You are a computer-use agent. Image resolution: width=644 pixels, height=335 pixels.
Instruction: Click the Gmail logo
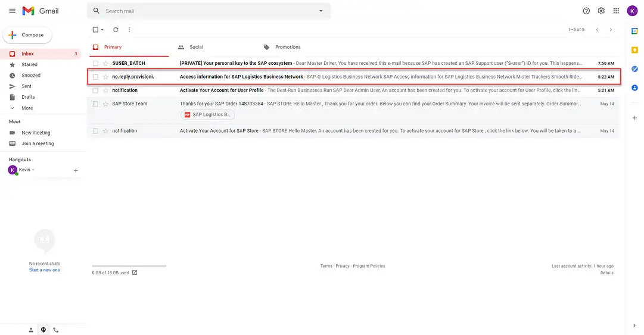[41, 11]
